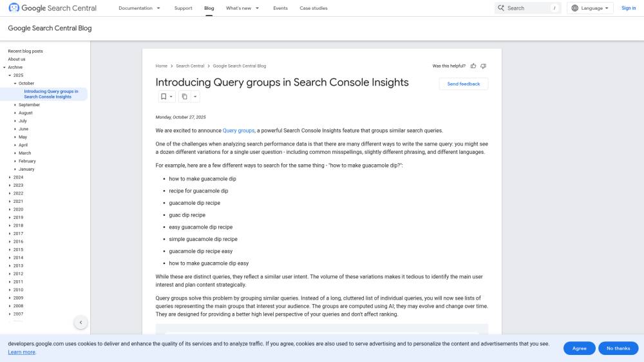Screen dimensions: 644x362
Task: Click the globe Language icon
Action: pos(575,8)
